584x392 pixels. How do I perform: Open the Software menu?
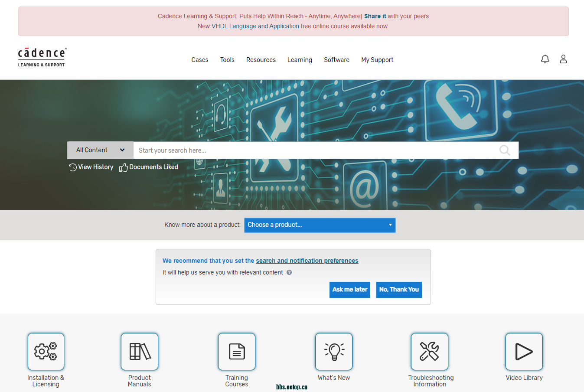336,60
